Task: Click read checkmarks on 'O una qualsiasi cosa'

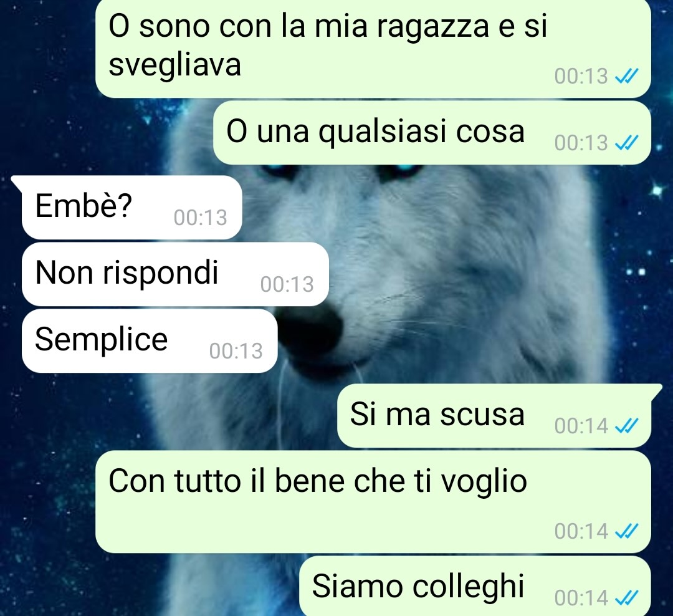Action: click(x=627, y=143)
